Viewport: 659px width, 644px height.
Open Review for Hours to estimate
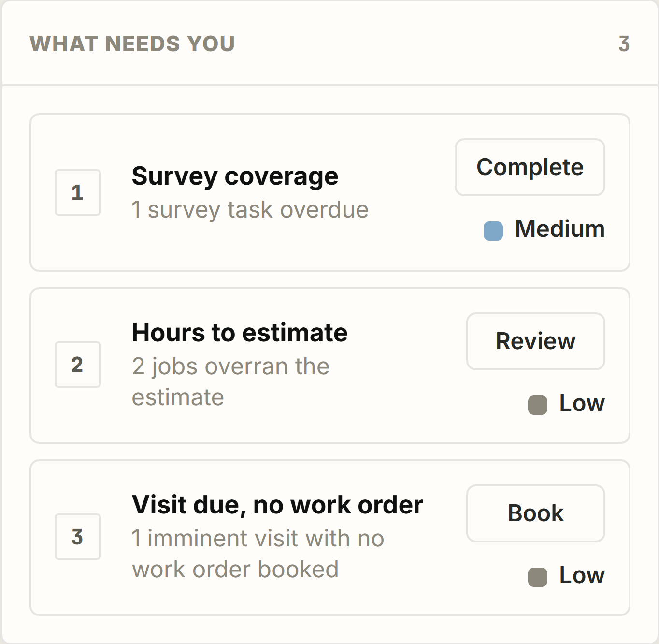tap(535, 341)
